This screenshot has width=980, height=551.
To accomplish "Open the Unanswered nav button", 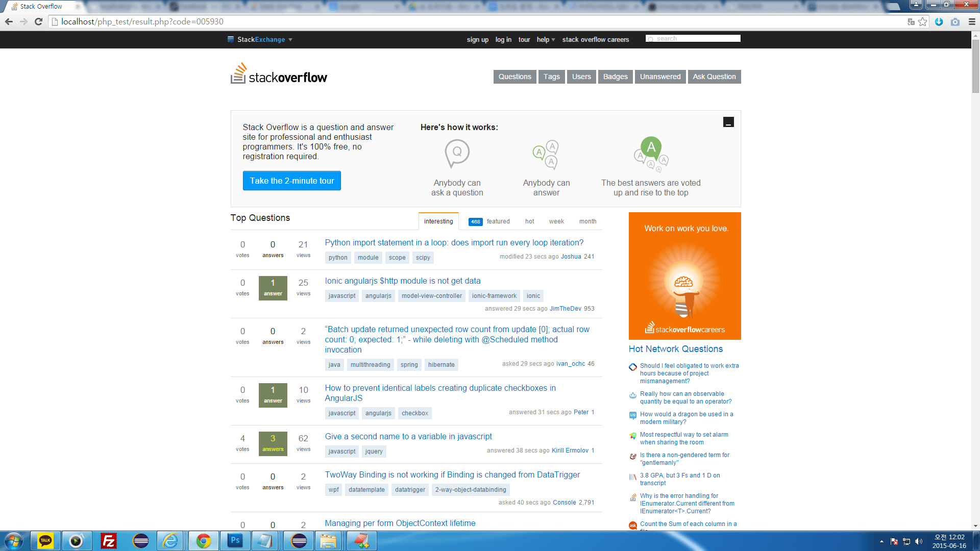I will point(660,77).
